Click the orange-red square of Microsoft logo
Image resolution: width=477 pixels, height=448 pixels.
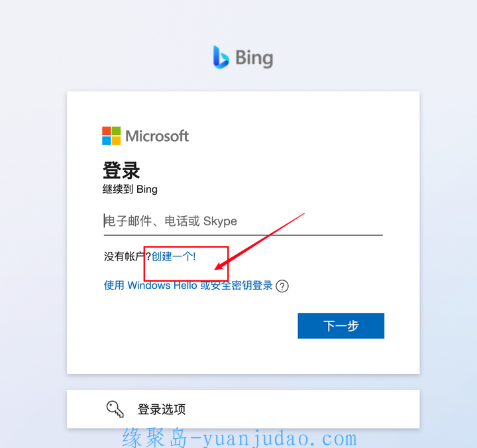(107, 131)
